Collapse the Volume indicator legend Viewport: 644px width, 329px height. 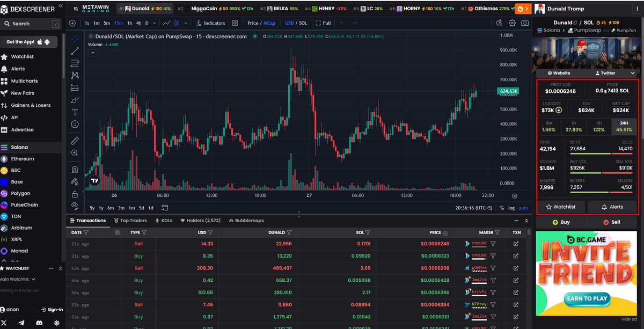coord(92,53)
